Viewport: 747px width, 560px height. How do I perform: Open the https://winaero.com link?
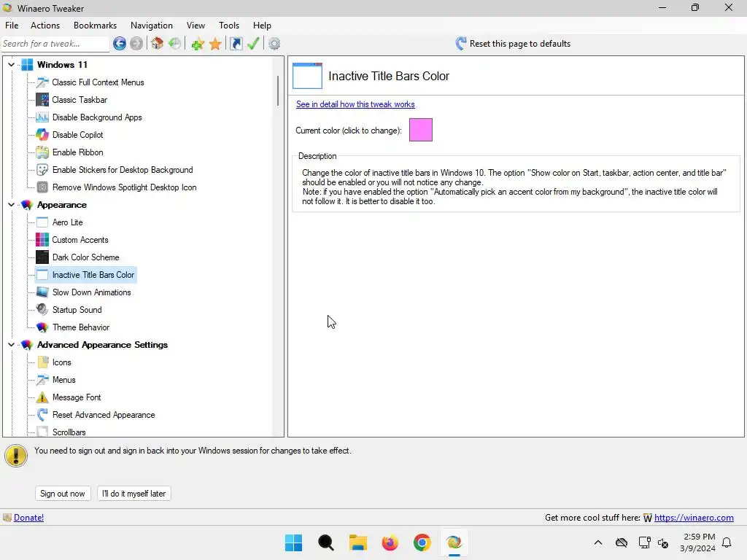click(x=694, y=518)
